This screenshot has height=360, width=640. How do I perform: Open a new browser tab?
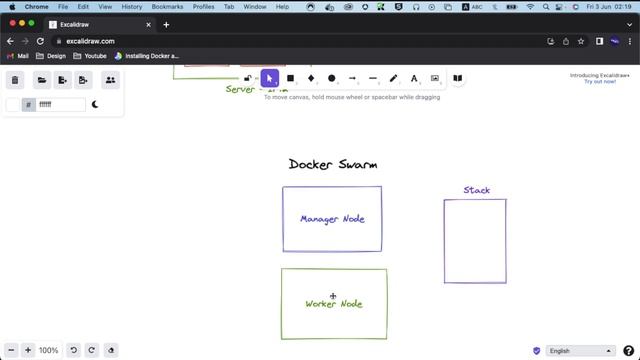pyautogui.click(x=166, y=25)
